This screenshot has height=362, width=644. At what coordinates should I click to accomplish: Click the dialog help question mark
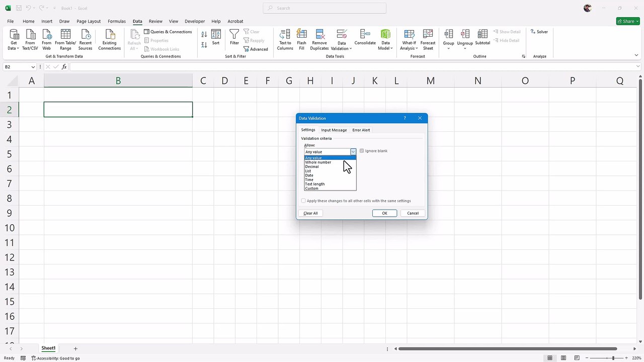click(x=405, y=118)
